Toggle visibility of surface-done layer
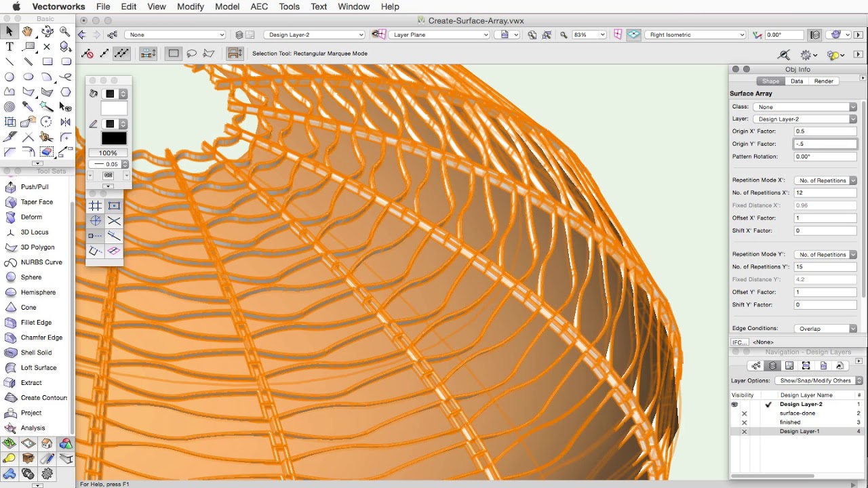This screenshot has height=488, width=868. pyautogui.click(x=744, y=413)
